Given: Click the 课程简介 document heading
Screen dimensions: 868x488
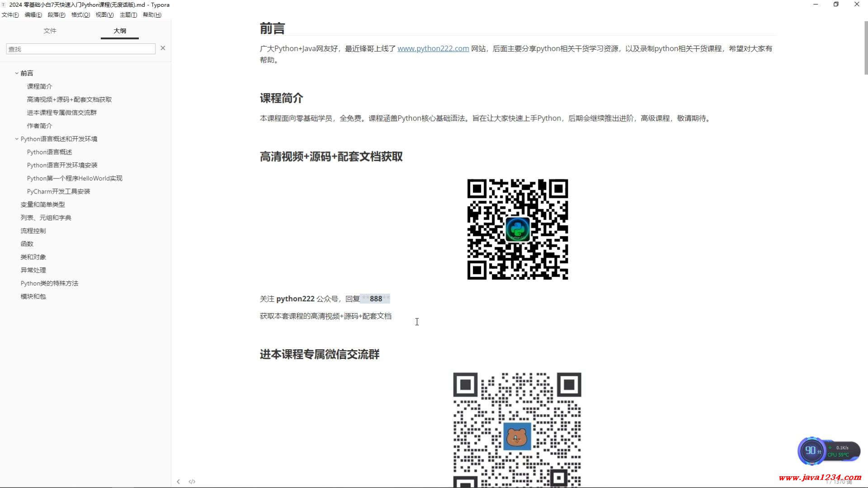Looking at the screenshot, I should 281,98.
